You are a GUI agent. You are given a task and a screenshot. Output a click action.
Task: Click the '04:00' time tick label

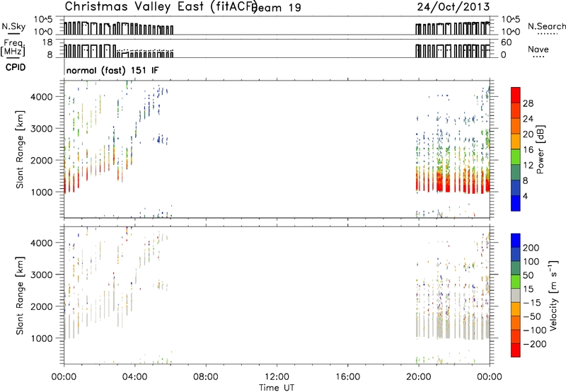[134, 377]
